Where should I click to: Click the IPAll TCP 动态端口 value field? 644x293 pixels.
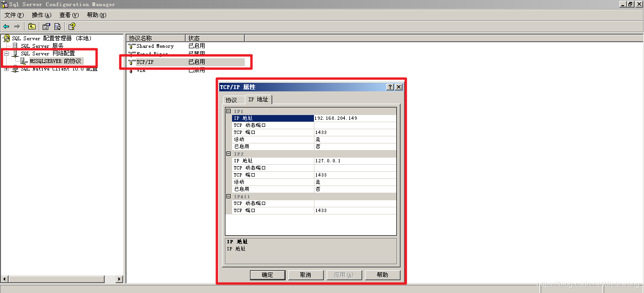(355, 204)
